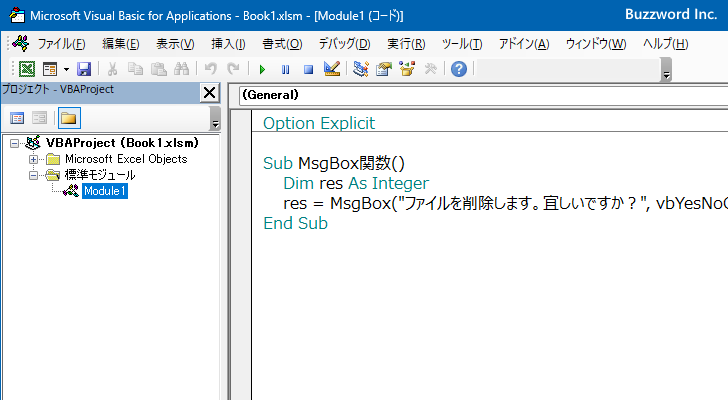Viewport: 728px width, 400px height.
Task: Open Help with the question mark icon
Action: [459, 69]
